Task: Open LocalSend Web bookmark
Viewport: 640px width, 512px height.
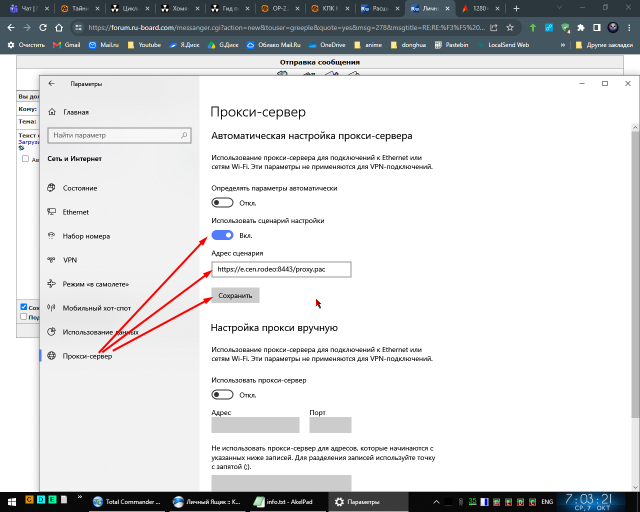Action: click(503, 45)
